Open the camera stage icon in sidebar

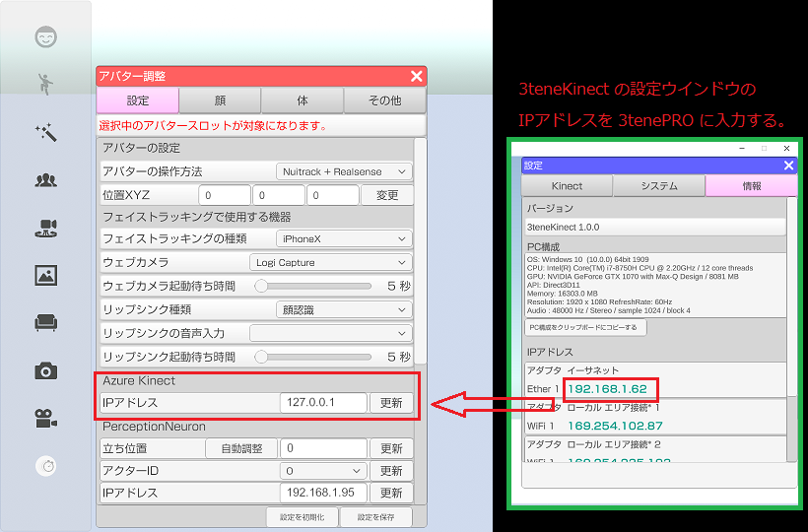tap(46, 228)
